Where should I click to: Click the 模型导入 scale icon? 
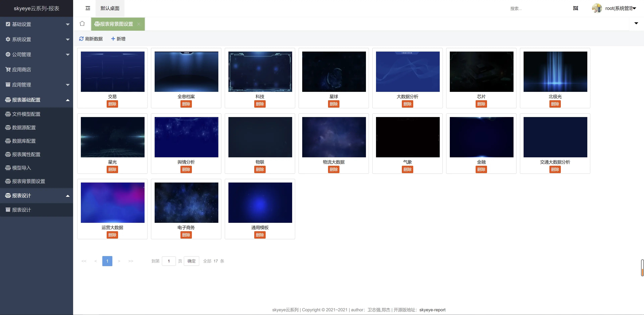click(8, 168)
